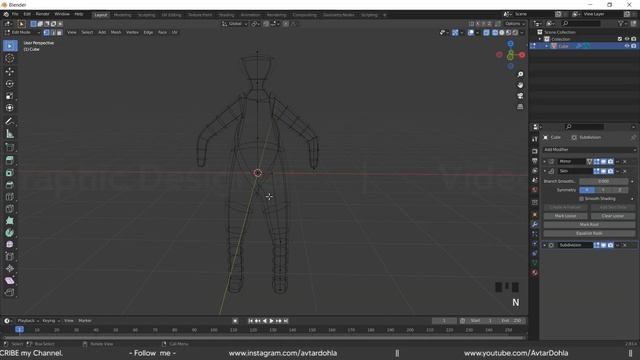This screenshot has width=640, height=360.
Task: Expand the Subdivision modifier panel
Action: 544,245
